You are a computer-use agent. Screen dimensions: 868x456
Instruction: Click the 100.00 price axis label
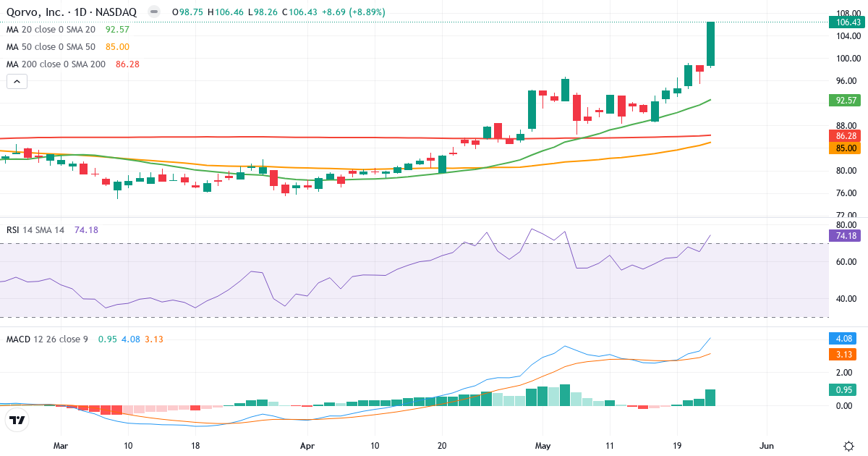pyautogui.click(x=847, y=59)
